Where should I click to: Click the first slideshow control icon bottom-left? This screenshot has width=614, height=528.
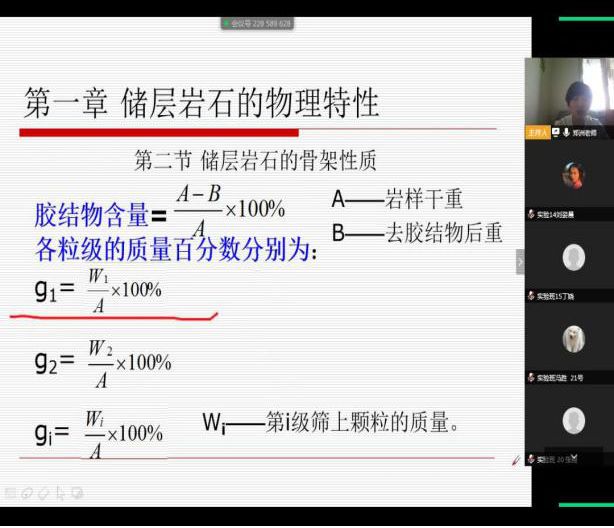(9, 493)
